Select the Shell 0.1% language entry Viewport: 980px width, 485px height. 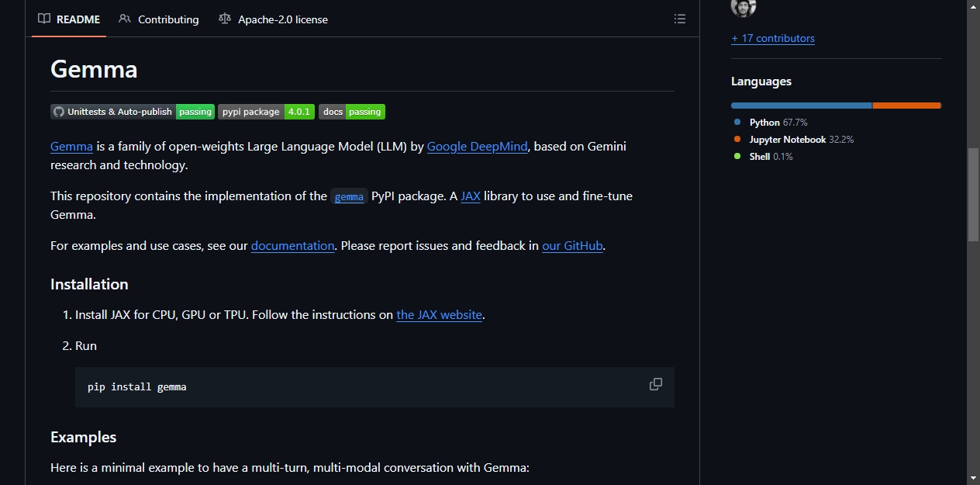coord(763,157)
